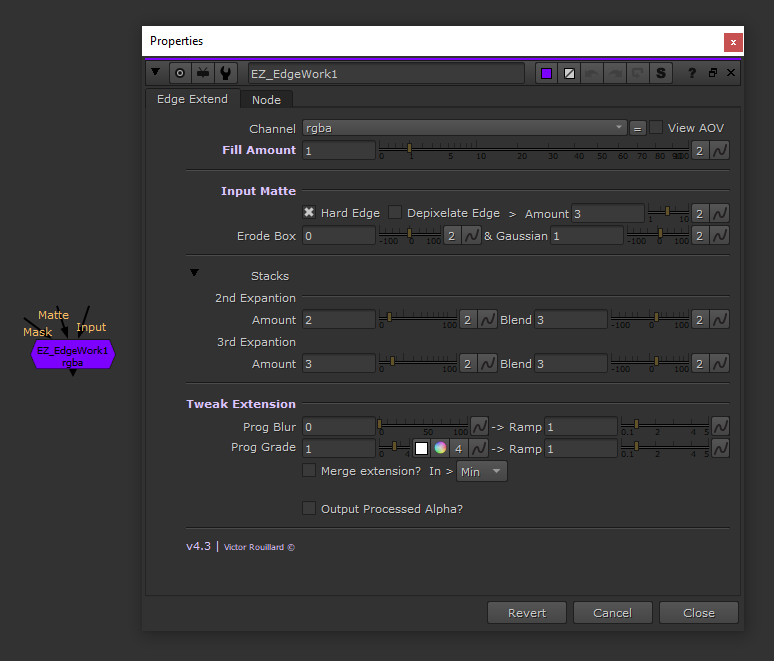This screenshot has width=774, height=661.
Task: Click the wrench icon in properties header
Action: 226,73
